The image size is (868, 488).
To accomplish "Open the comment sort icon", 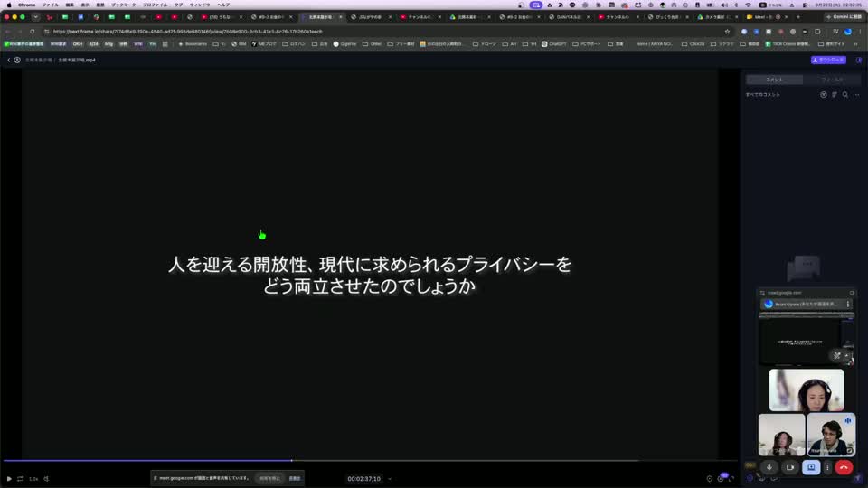I will 835,95.
